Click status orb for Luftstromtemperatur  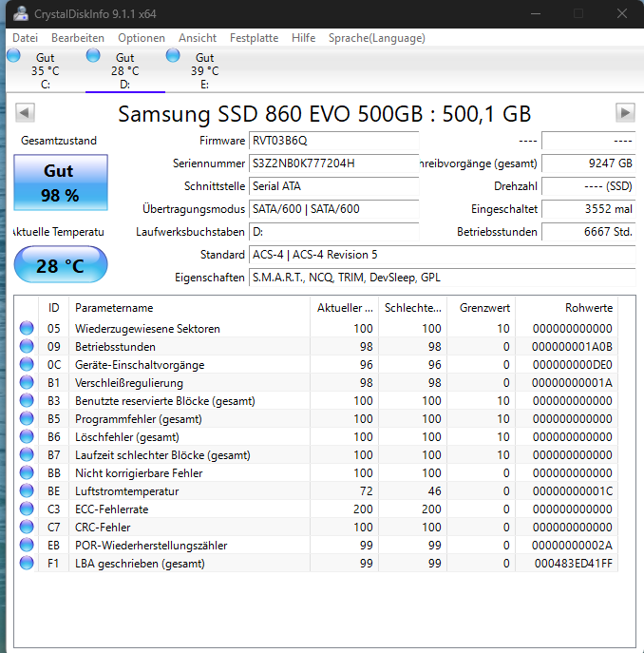tap(27, 490)
